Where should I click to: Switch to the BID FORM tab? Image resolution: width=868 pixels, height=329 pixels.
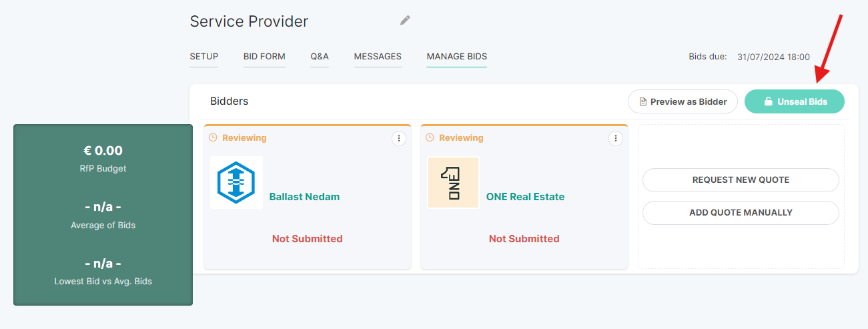pyautogui.click(x=264, y=57)
